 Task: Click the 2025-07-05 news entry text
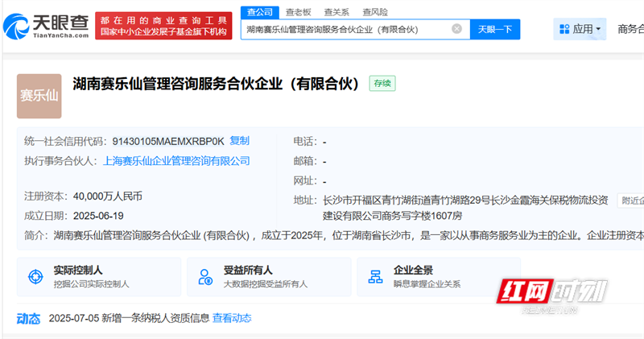[129, 318]
